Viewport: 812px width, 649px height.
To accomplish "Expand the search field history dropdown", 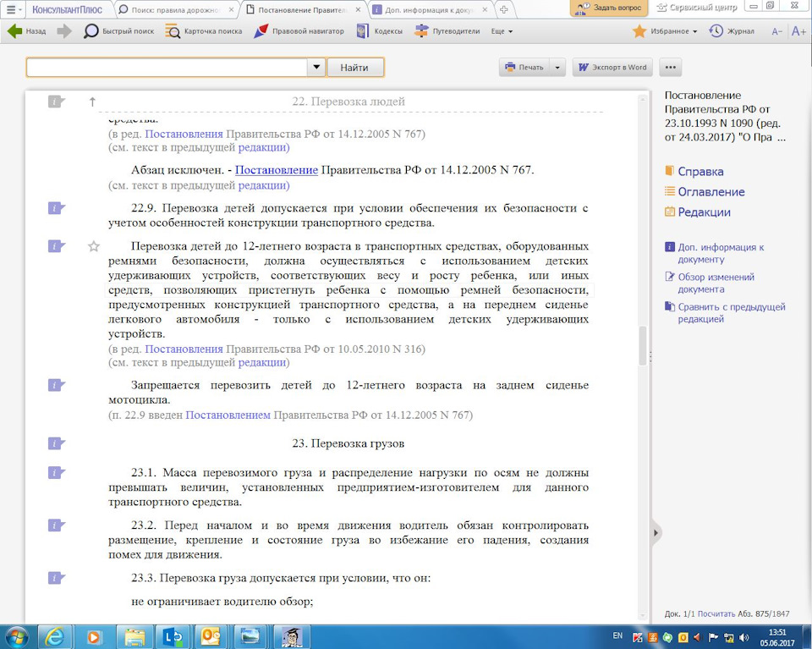I will (315, 67).
